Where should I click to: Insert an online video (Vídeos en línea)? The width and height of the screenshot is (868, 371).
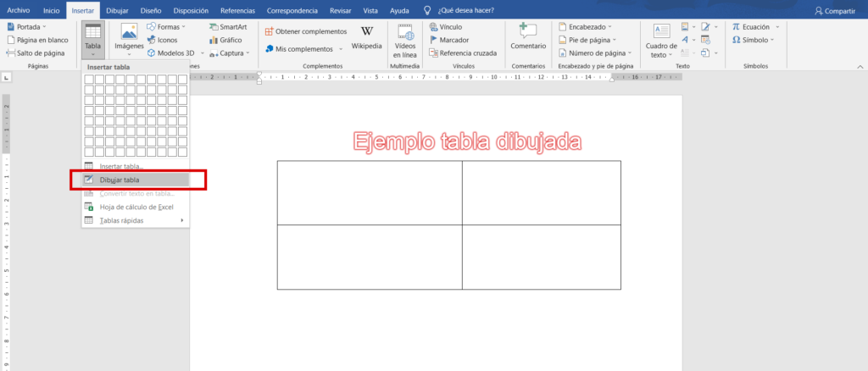[x=405, y=38]
